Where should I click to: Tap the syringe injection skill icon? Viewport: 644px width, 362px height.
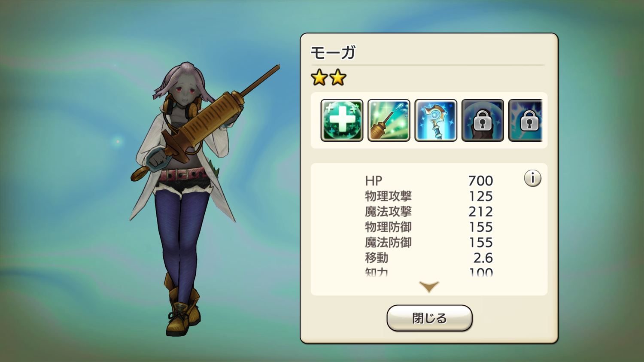389,120
